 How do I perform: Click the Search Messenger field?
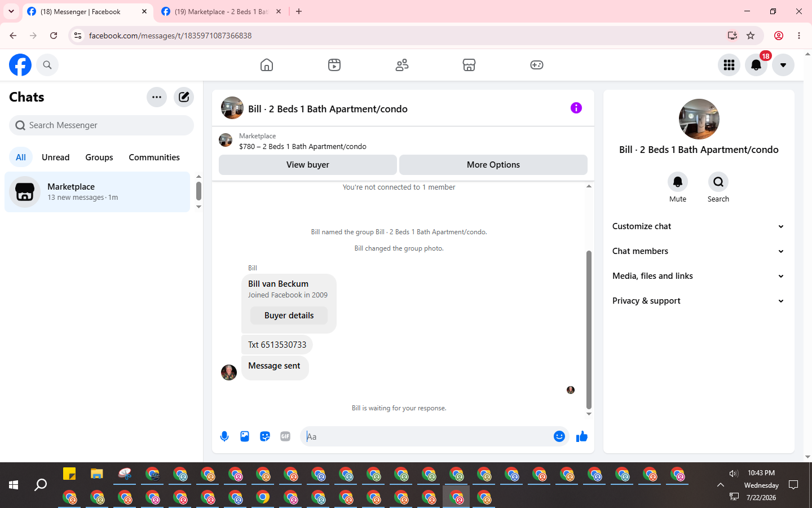click(x=101, y=125)
